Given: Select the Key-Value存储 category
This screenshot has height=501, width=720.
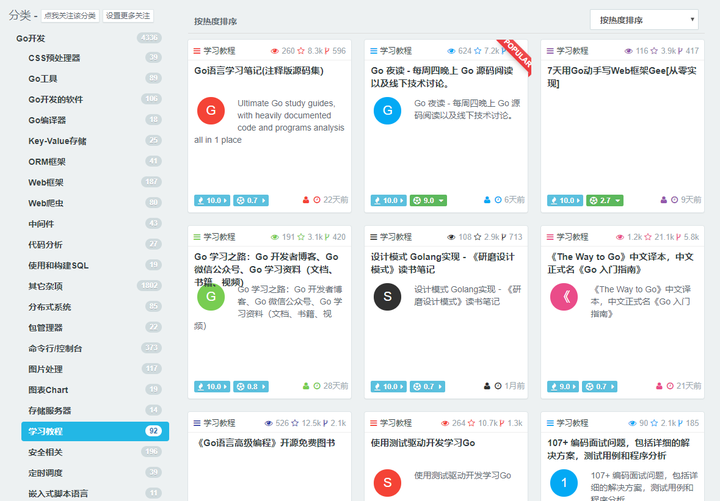Looking at the screenshot, I should pos(57,141).
